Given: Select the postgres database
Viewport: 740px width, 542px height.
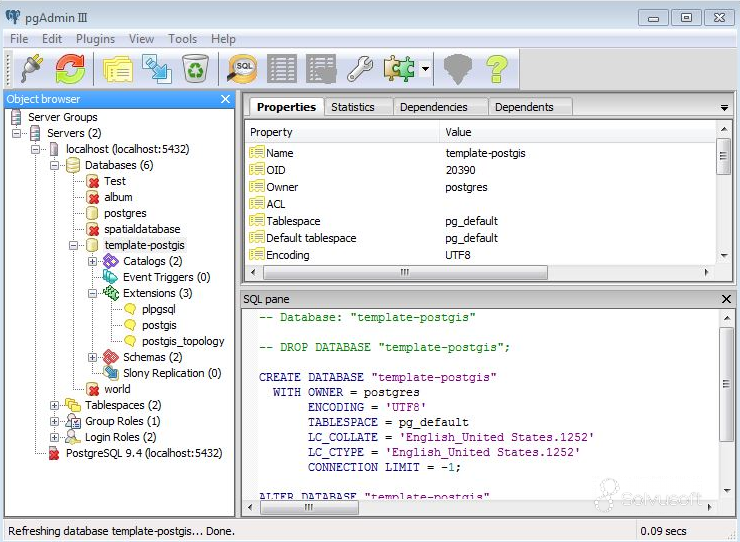Looking at the screenshot, I should [x=125, y=213].
